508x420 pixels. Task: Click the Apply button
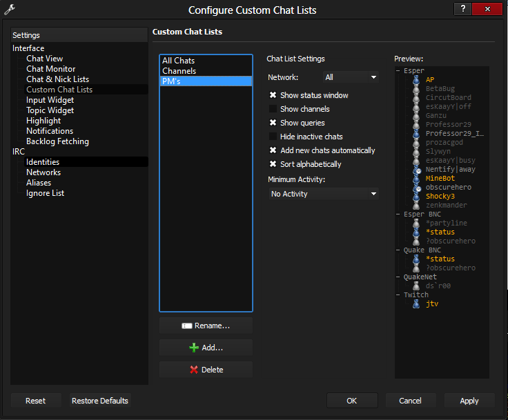469,401
